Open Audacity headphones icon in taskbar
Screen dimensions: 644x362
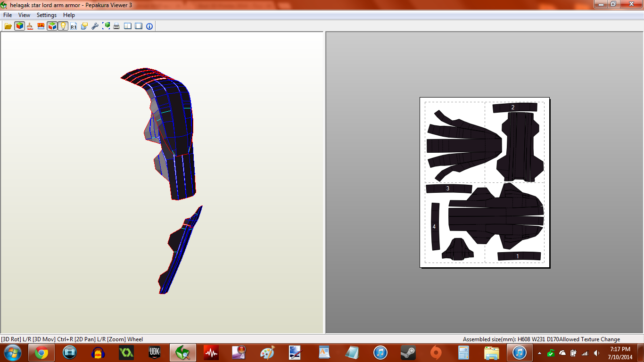click(x=98, y=353)
